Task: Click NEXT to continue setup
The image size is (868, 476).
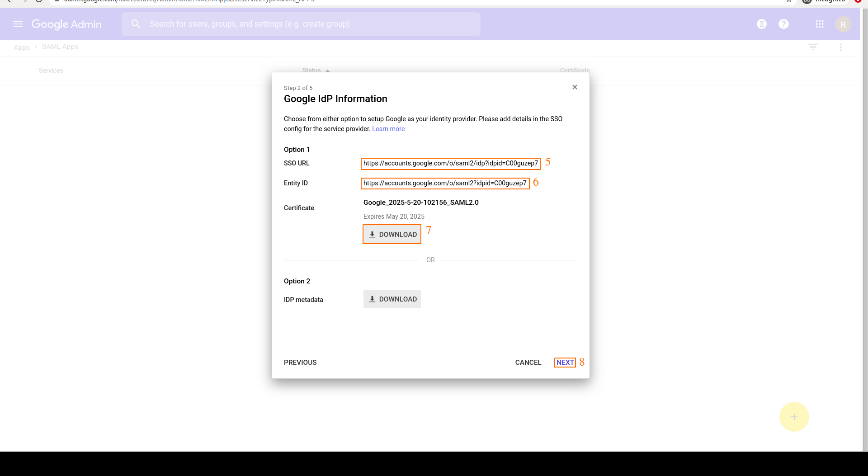Action: point(565,363)
